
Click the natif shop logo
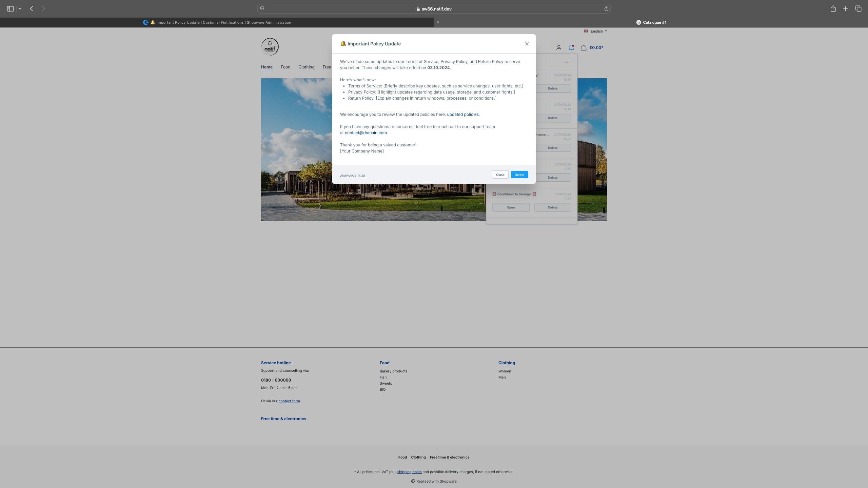pos(270,47)
